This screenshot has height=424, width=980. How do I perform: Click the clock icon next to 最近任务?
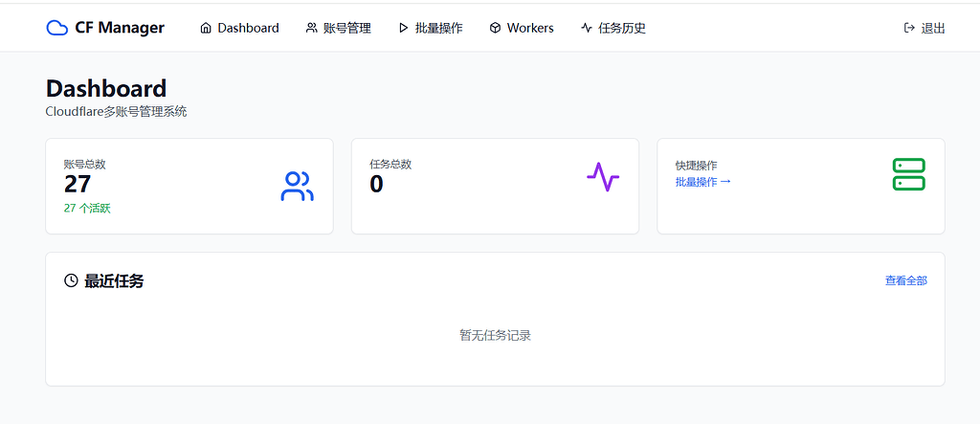click(x=71, y=280)
